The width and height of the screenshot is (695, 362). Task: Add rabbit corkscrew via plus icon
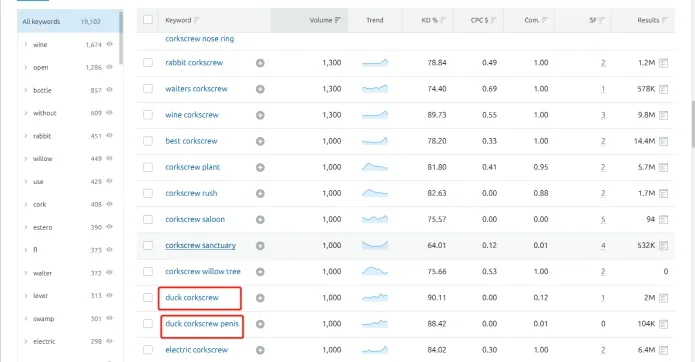260,63
